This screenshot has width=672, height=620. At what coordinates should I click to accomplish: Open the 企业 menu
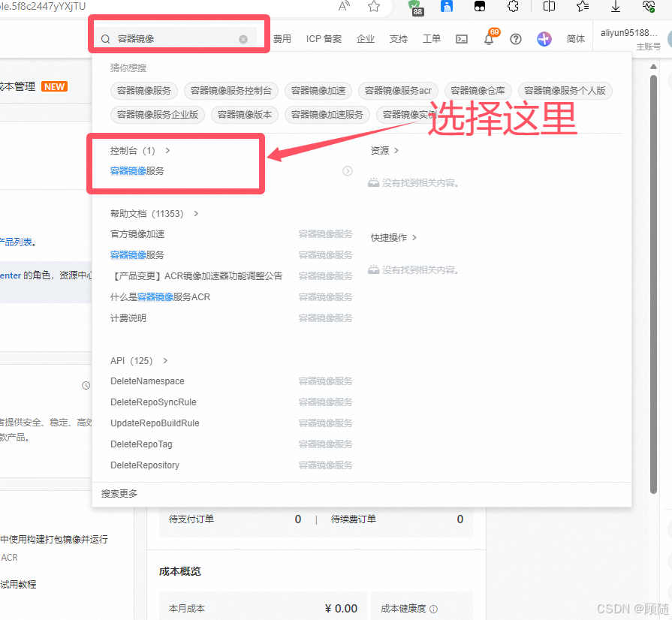tap(366, 39)
